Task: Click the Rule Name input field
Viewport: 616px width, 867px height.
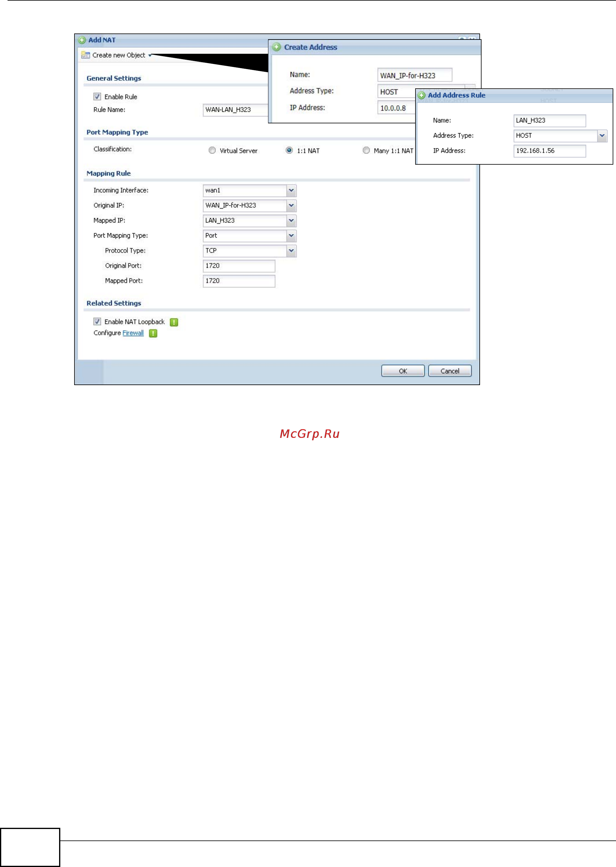Action: pos(235,110)
